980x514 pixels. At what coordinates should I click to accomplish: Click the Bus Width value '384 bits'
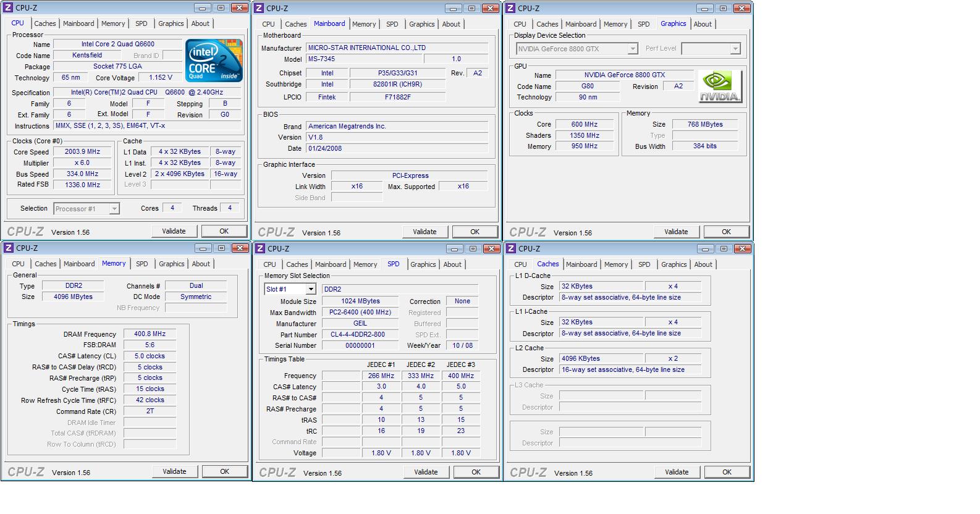click(705, 146)
